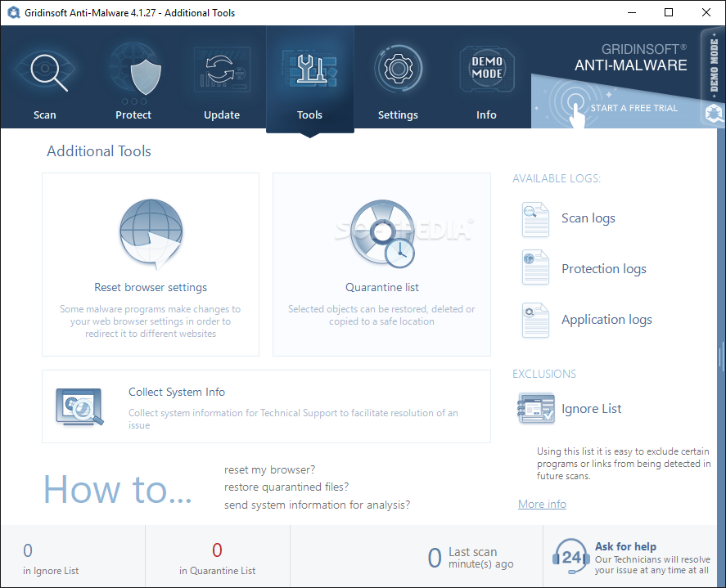Viewport: 726px width, 588px height.
Task: Click the More info link
Action: click(x=542, y=504)
